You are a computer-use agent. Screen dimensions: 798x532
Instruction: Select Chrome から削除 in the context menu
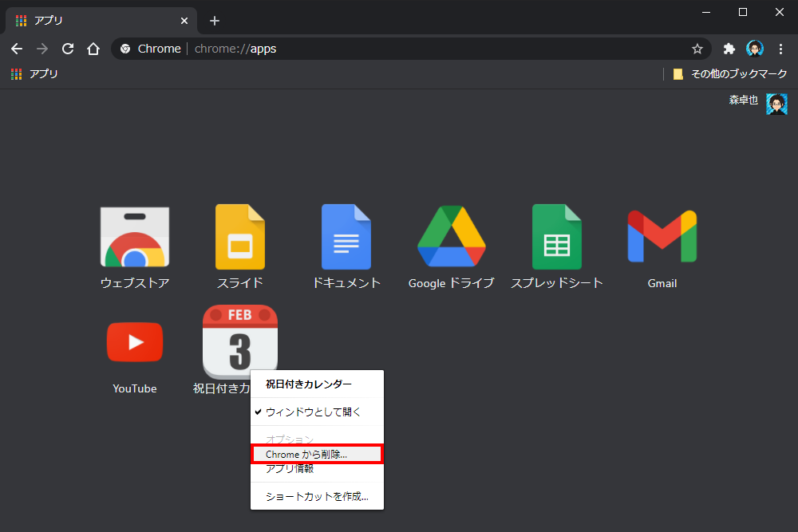(317, 453)
